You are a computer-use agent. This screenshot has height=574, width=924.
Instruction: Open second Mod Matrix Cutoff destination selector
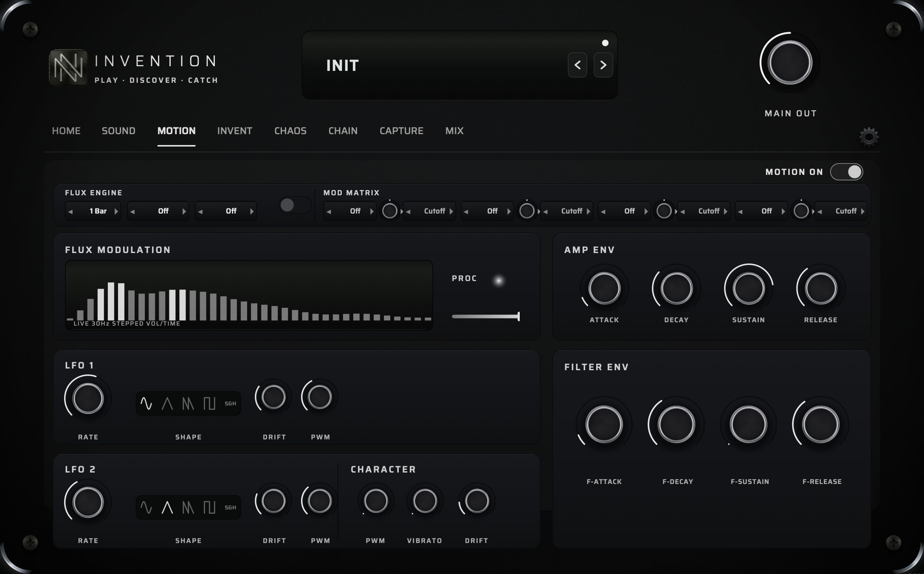pyautogui.click(x=566, y=211)
